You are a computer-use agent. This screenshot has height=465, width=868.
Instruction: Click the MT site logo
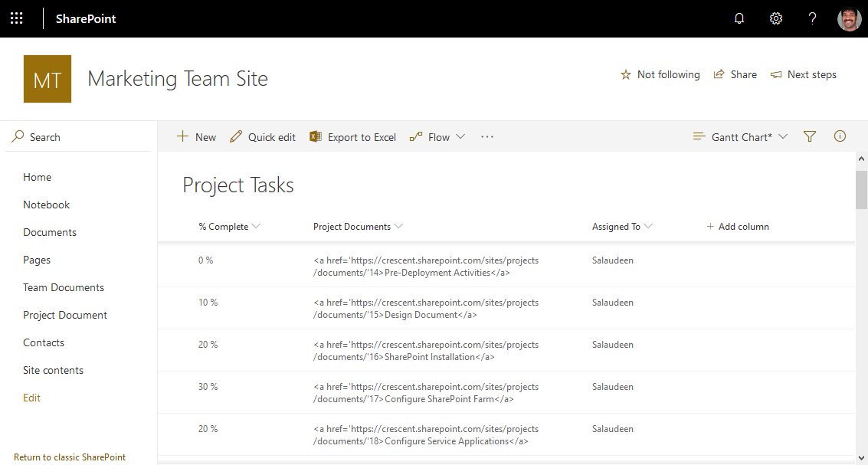[47, 79]
